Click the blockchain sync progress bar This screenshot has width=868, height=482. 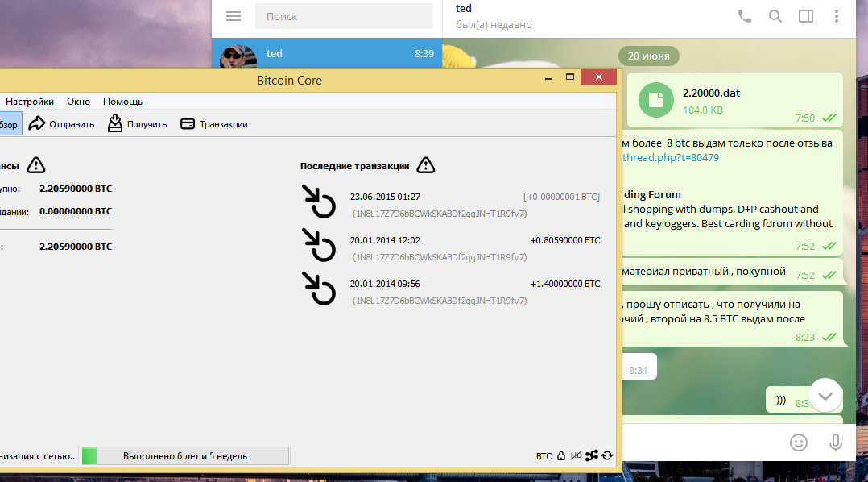pos(184,456)
